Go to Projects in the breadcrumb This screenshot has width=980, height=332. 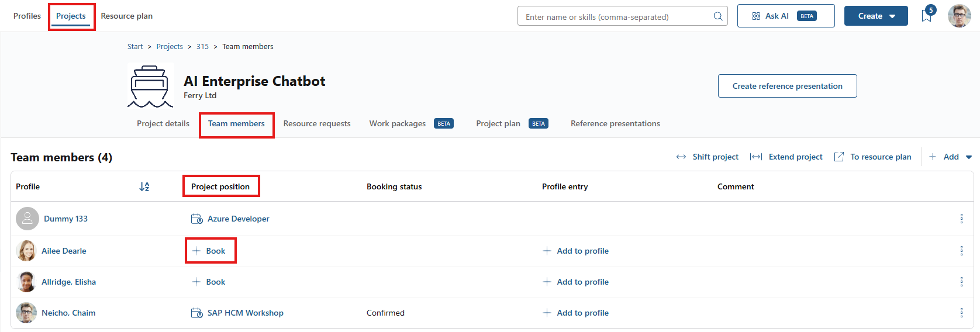(170, 46)
